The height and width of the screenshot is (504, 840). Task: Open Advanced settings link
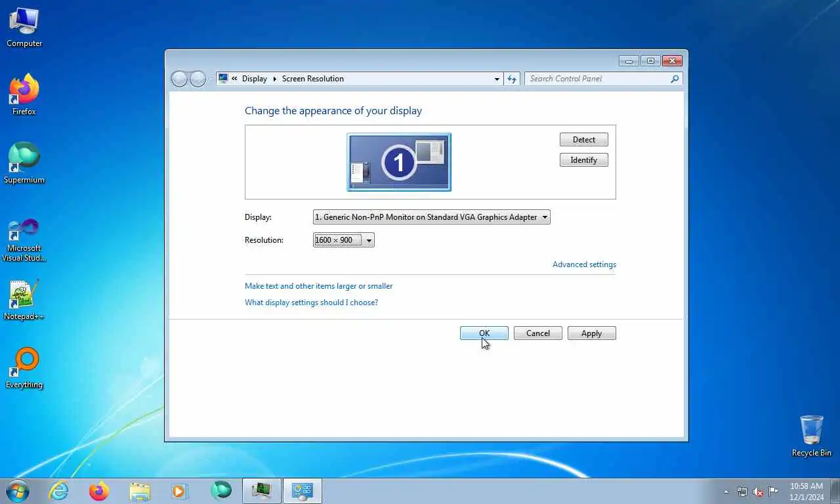(x=584, y=264)
